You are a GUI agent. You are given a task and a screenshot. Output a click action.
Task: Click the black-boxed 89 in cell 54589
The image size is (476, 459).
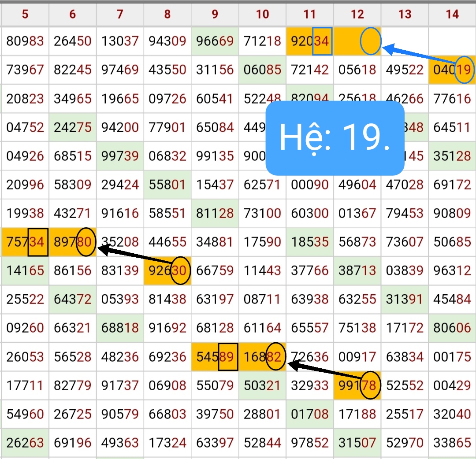[x=228, y=356]
